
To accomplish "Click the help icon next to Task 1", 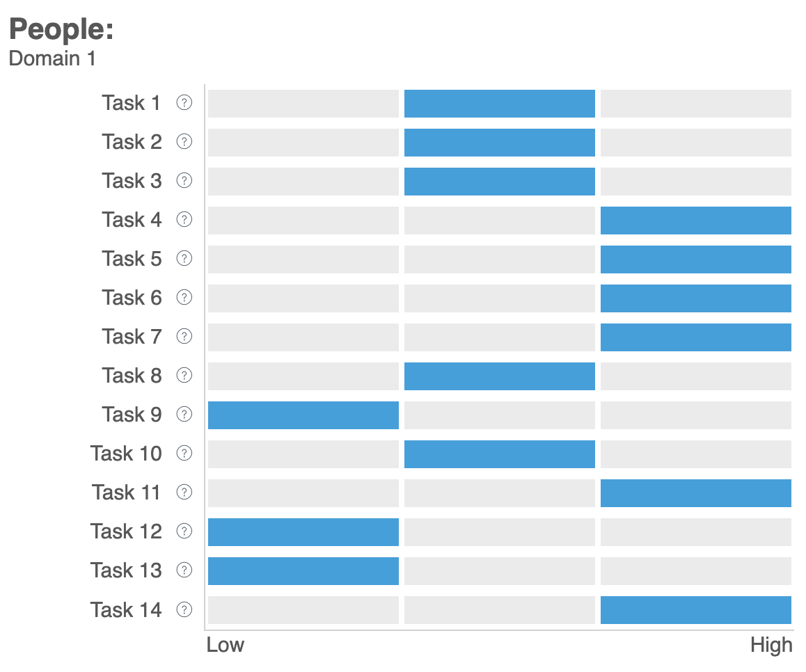I will tap(184, 103).
